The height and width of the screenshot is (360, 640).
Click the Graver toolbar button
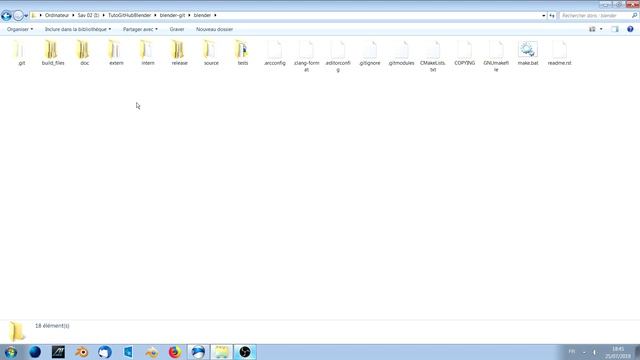177,29
